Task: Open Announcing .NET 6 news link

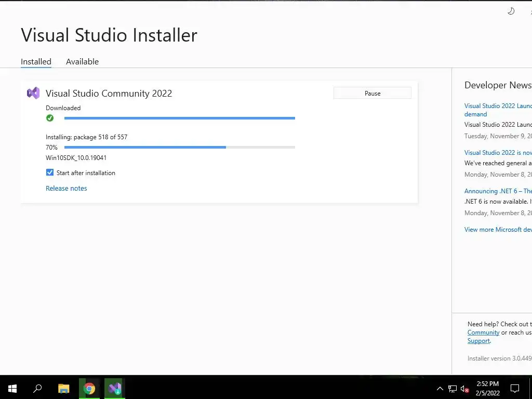Action: point(498,191)
